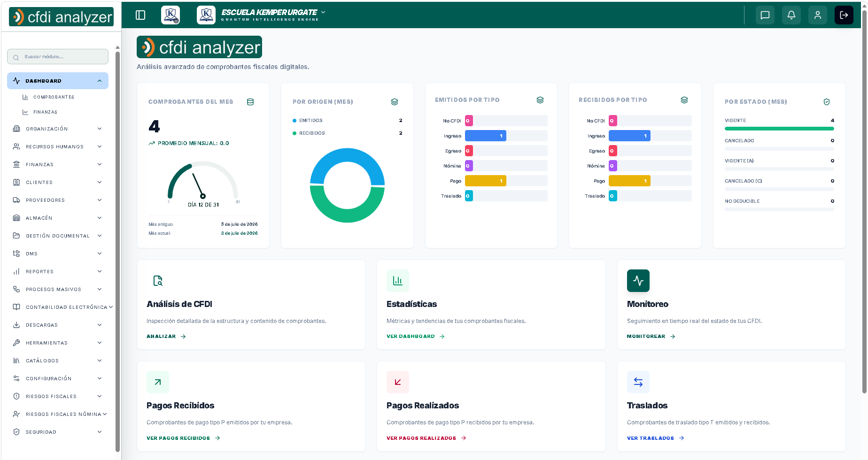Expand the Clientes chevron
Screen dimensions: 868x460
point(100,182)
